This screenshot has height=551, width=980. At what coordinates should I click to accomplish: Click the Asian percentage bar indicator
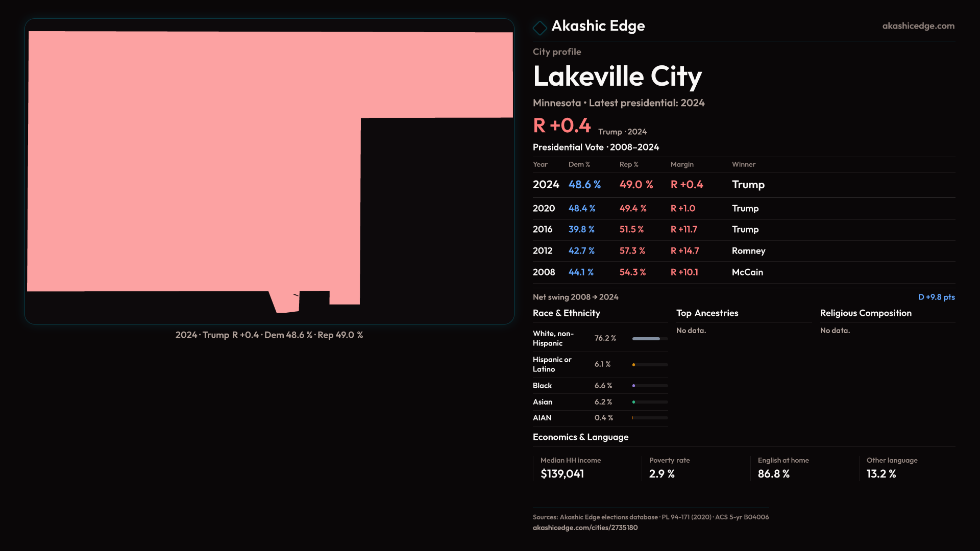634,402
